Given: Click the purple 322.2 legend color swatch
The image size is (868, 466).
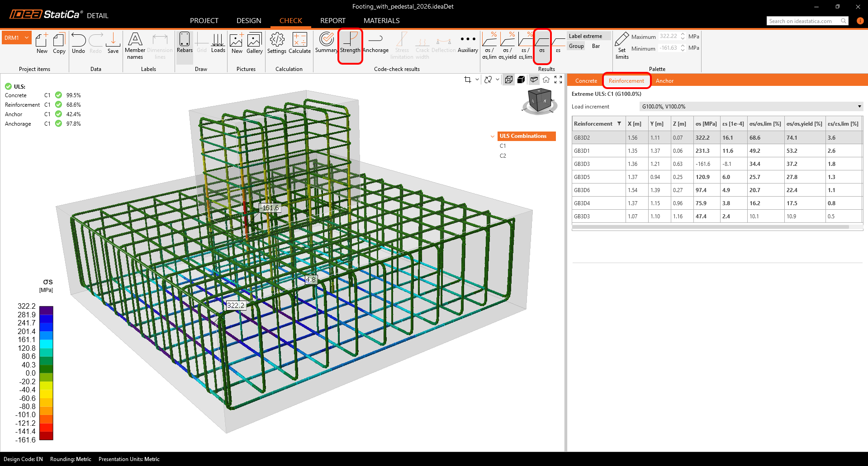Looking at the screenshot, I should click(46, 310).
